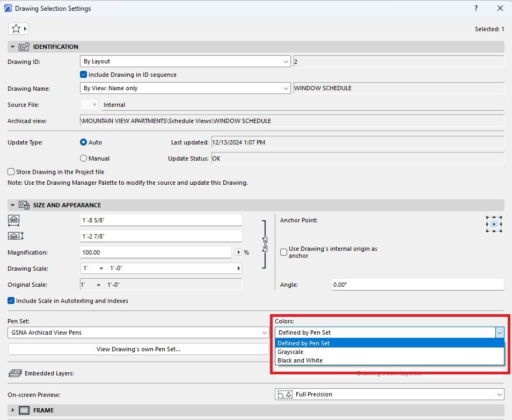The height and width of the screenshot is (420, 512).
Task: Open the Drawing ID dropdown
Action: pyautogui.click(x=185, y=61)
